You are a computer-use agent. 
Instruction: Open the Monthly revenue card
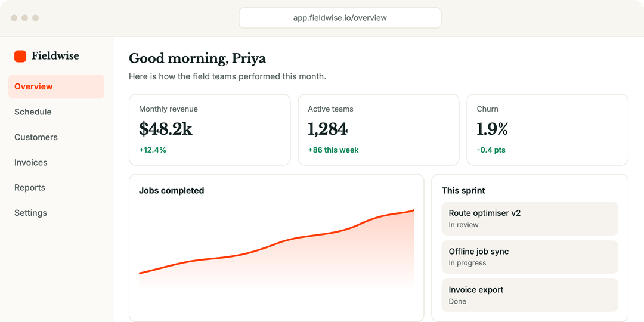pos(209,130)
